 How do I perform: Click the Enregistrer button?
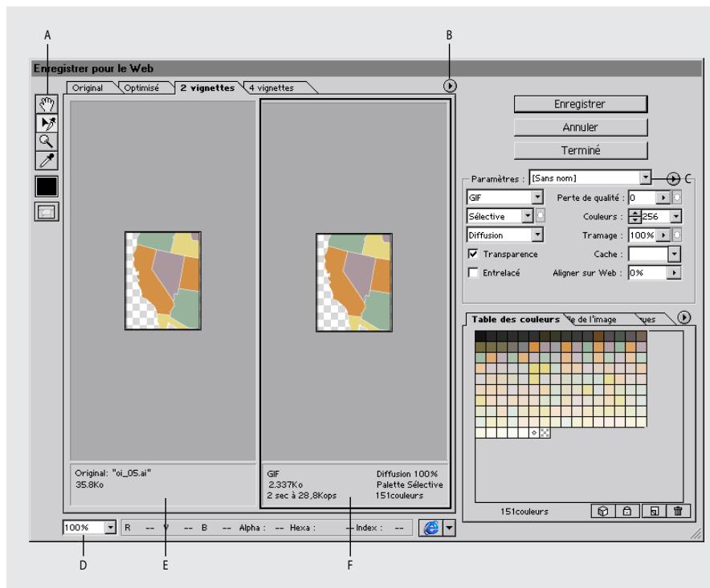tap(581, 104)
